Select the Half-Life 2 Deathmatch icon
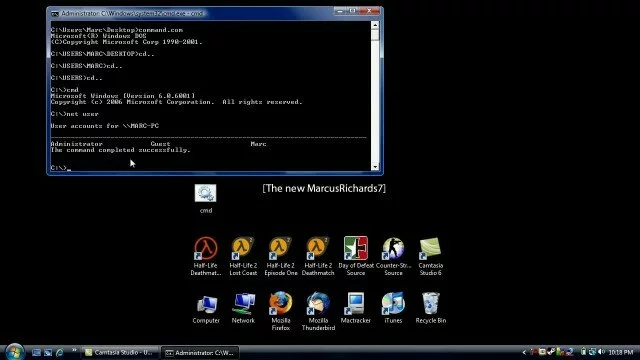 tap(318, 256)
